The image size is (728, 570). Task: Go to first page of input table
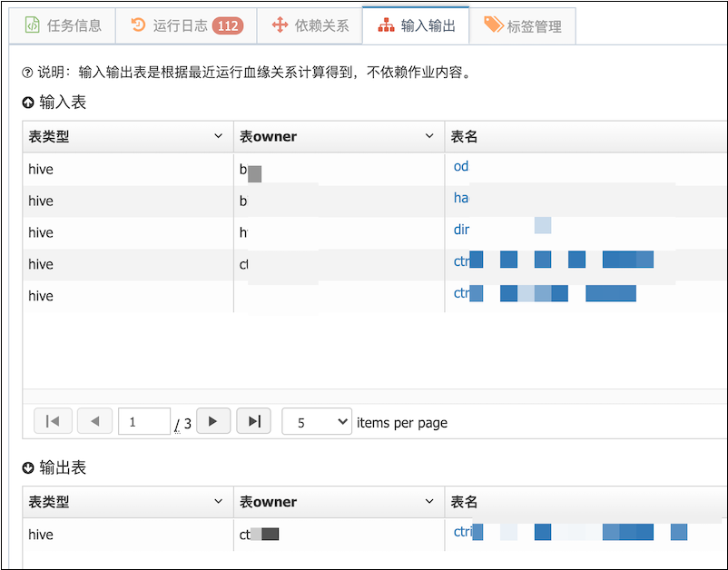pyautogui.click(x=53, y=421)
